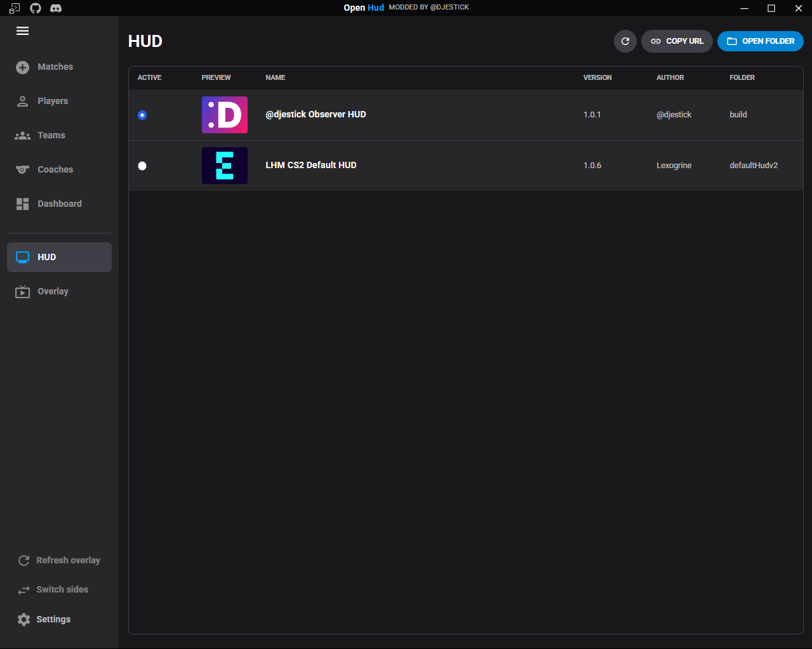Go to the Players section
Image resolution: width=812 pixels, height=649 pixels.
[59, 102]
